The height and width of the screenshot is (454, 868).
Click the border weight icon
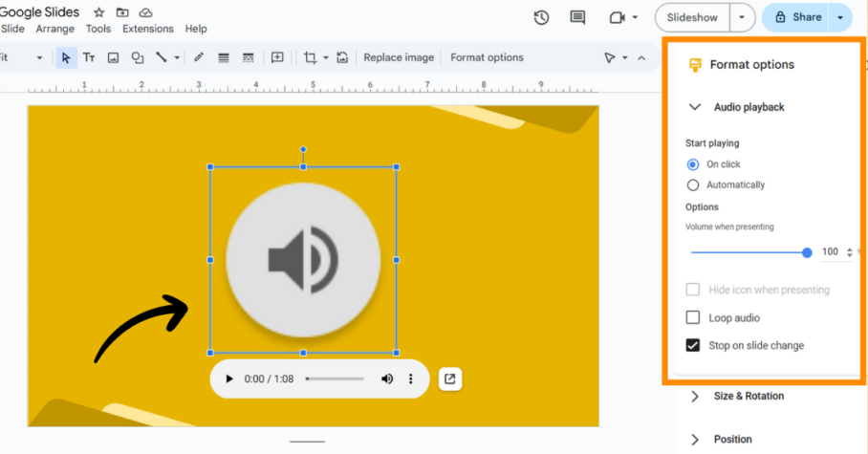223,57
